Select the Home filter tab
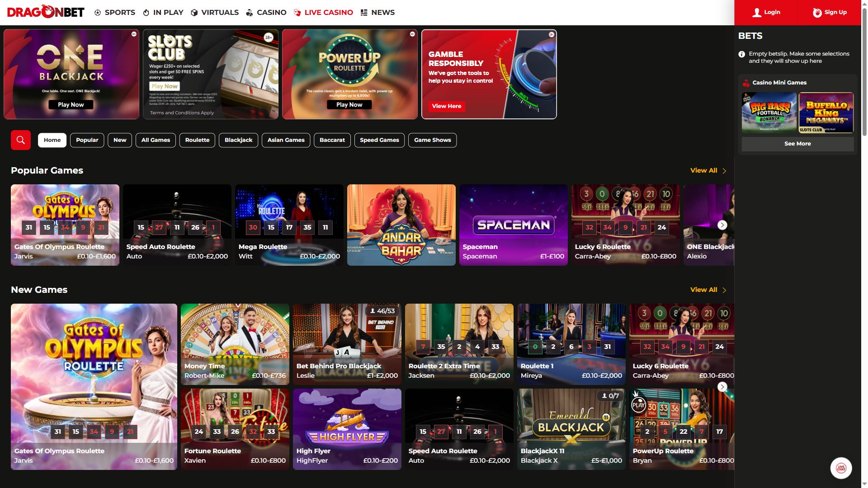 pyautogui.click(x=52, y=140)
